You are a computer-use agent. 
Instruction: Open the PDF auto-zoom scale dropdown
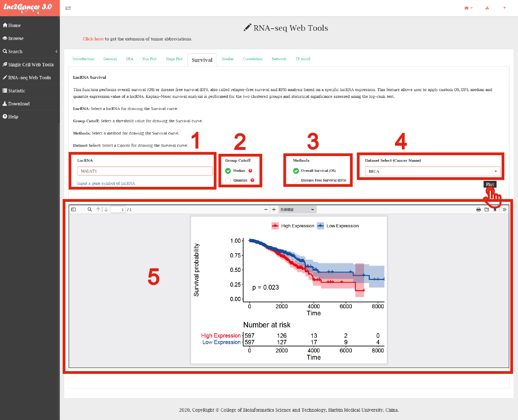click(297, 210)
